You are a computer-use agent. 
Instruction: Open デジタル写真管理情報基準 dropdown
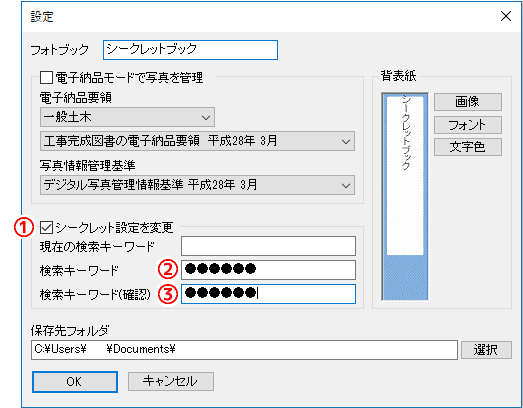tap(197, 185)
